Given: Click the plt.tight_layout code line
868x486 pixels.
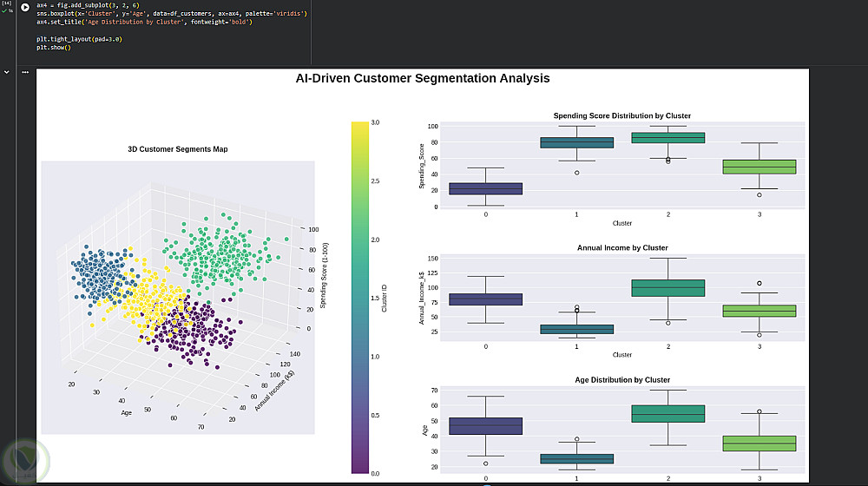Looking at the screenshot, I should coord(79,39).
